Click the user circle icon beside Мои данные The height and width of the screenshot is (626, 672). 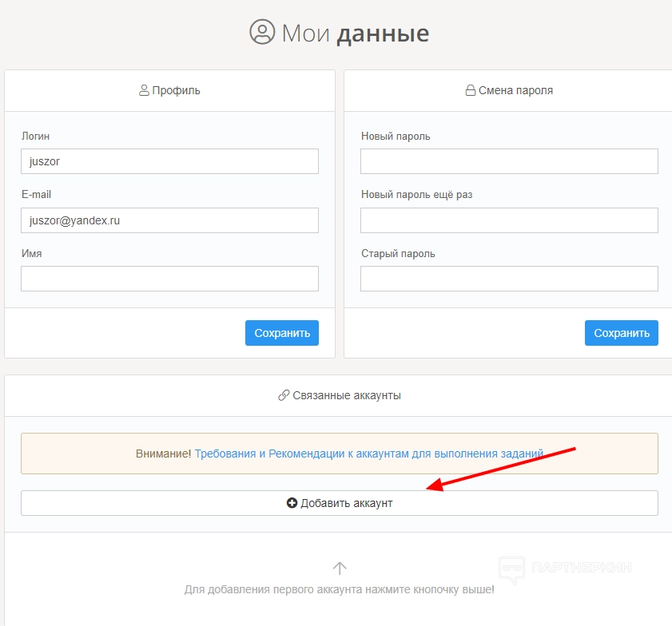[x=262, y=33]
